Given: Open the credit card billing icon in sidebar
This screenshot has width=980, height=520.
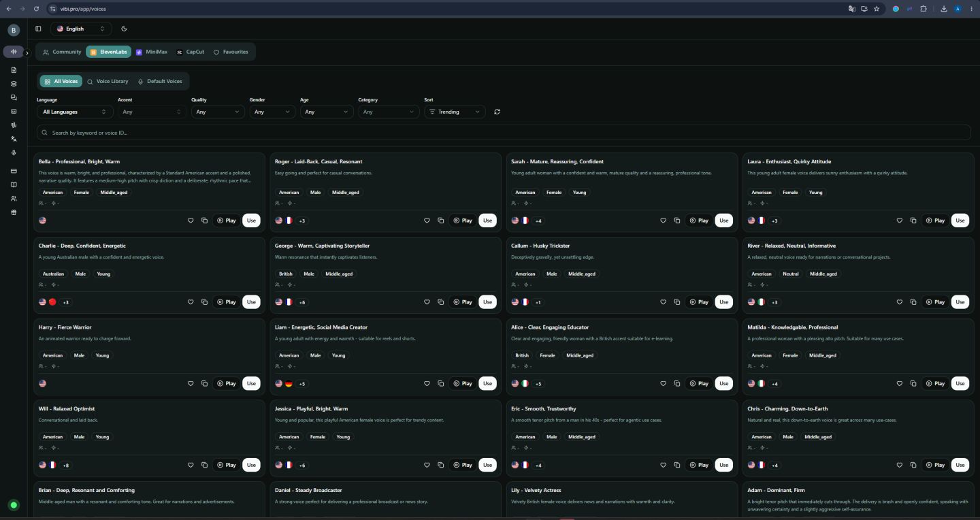Looking at the screenshot, I should (14, 171).
